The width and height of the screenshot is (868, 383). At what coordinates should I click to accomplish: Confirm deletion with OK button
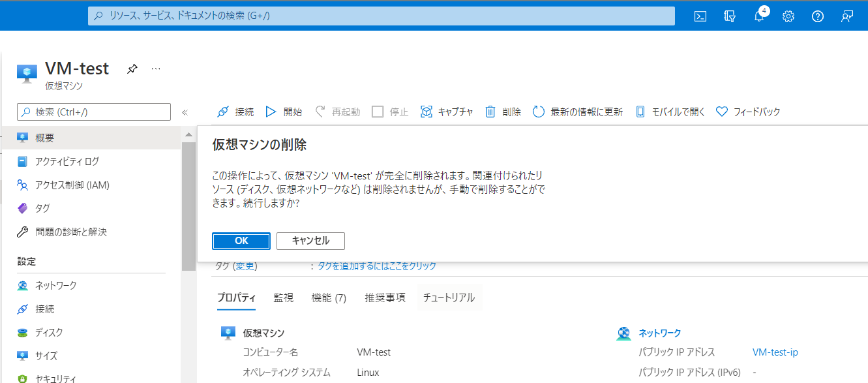point(241,241)
